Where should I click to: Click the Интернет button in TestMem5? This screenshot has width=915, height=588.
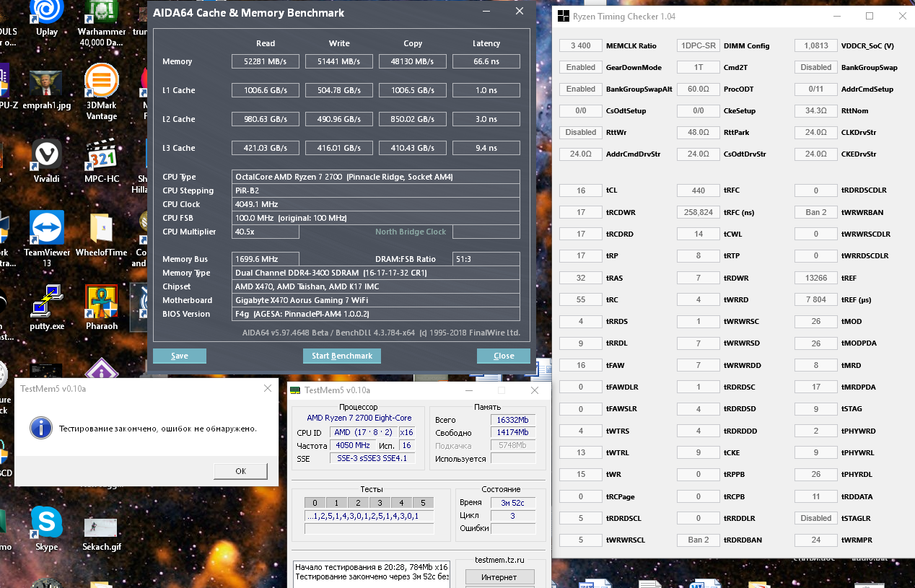(499, 577)
